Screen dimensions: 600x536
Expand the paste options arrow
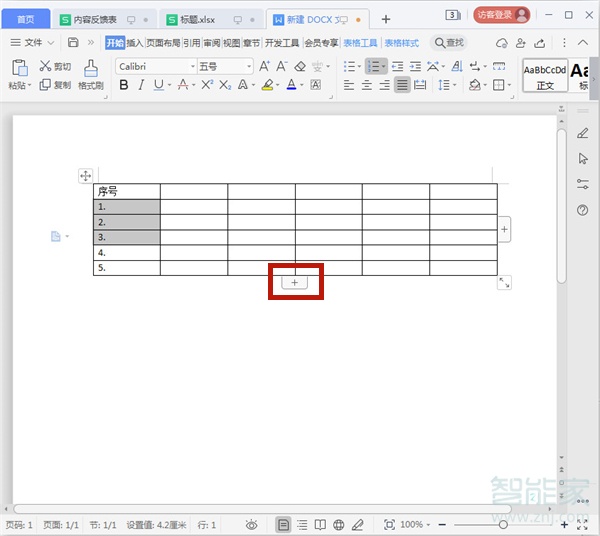point(29,85)
